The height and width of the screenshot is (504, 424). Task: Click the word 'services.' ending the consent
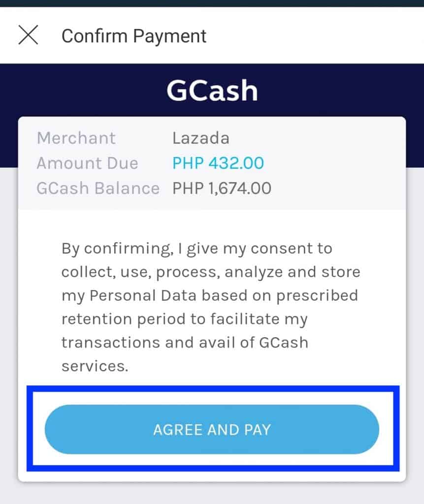pos(95,366)
